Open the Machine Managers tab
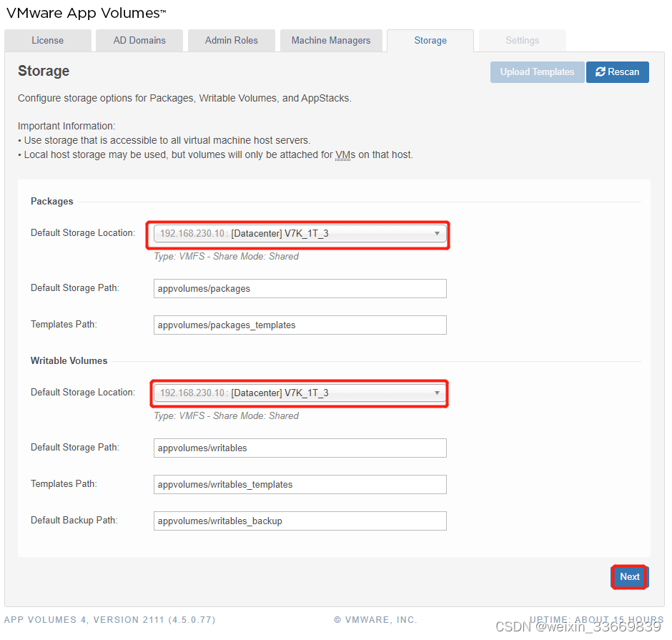672x640 pixels. point(331,41)
